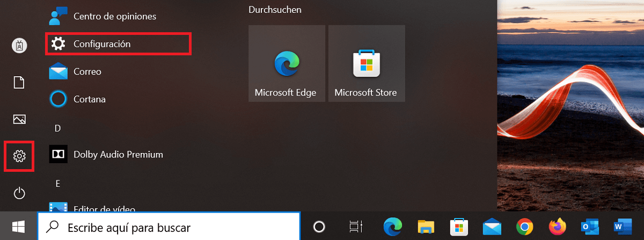This screenshot has height=240, width=644.
Task: Open Cortana in the app list
Action: (x=77, y=99)
